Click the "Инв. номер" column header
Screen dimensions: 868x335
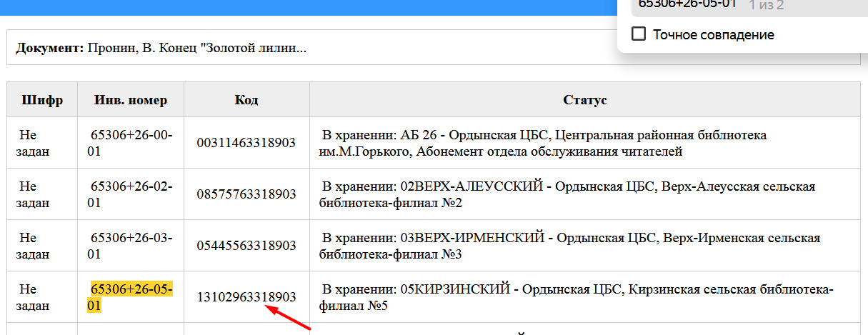pyautogui.click(x=131, y=99)
